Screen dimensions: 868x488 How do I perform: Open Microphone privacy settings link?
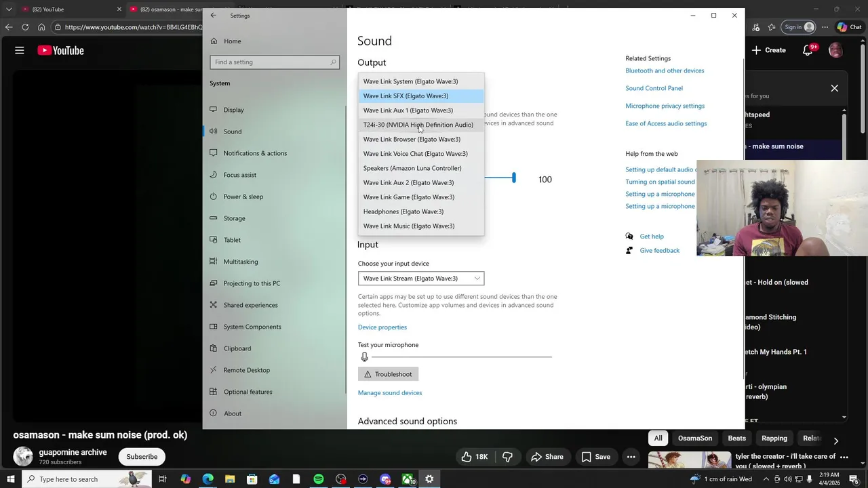(x=665, y=106)
